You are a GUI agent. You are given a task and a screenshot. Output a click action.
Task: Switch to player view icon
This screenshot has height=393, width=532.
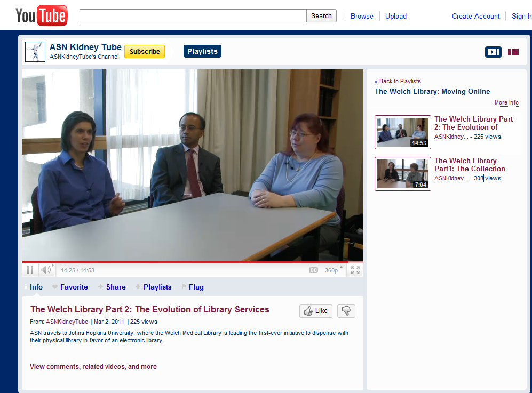493,52
